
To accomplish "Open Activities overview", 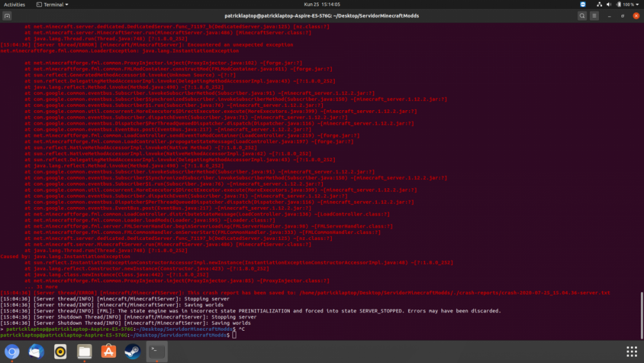I will coord(15,4).
